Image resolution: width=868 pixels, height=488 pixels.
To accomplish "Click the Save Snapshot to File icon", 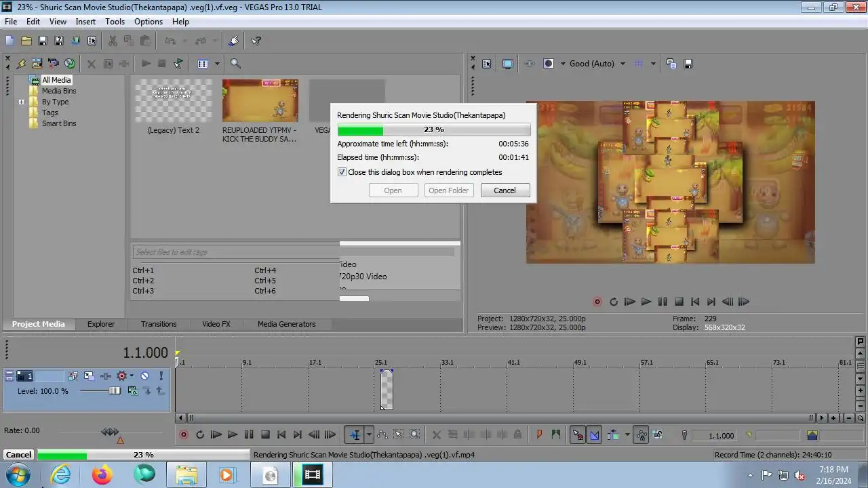I will click(688, 64).
